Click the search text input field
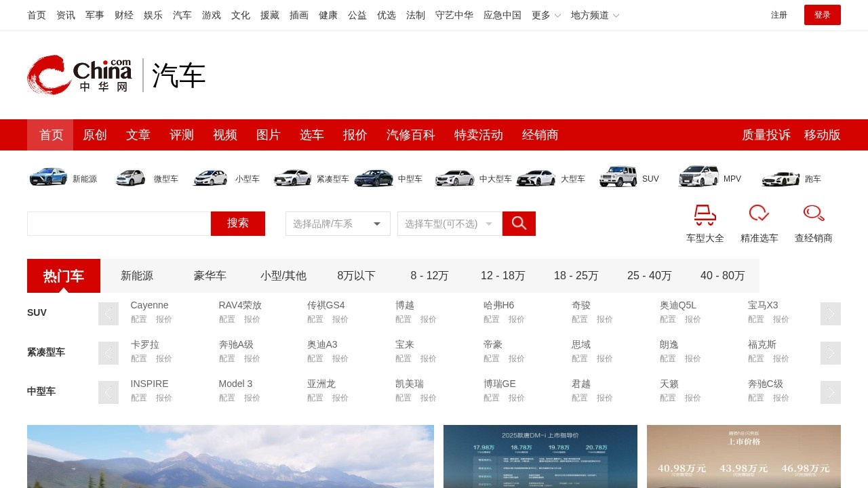Viewport: 868px width, 488px height. pyautogui.click(x=119, y=224)
